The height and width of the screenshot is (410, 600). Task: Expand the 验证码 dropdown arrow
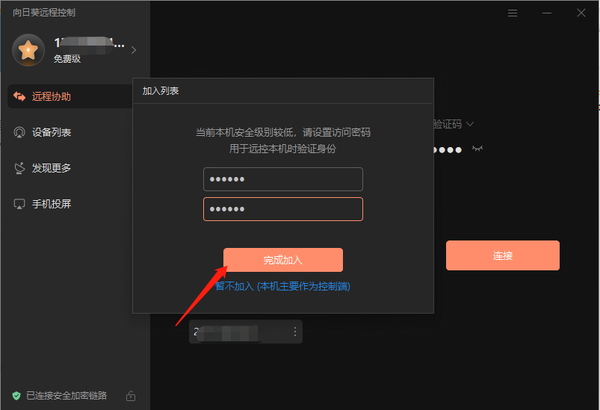coord(470,124)
